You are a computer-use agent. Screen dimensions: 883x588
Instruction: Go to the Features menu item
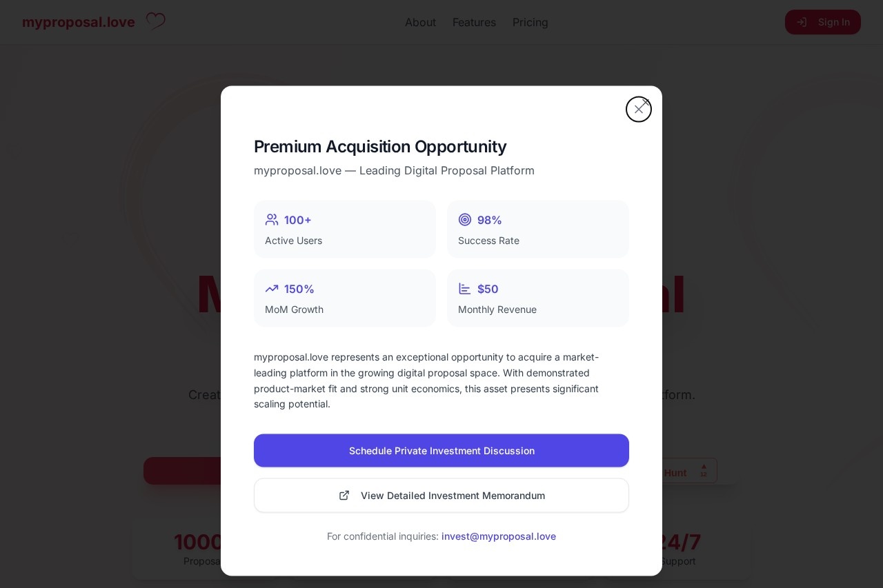point(474,22)
